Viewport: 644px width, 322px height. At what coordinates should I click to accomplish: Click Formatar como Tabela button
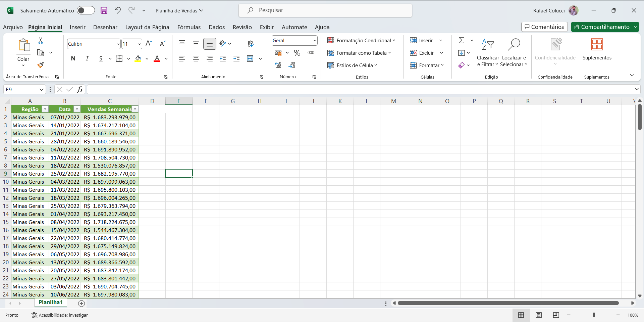click(359, 53)
